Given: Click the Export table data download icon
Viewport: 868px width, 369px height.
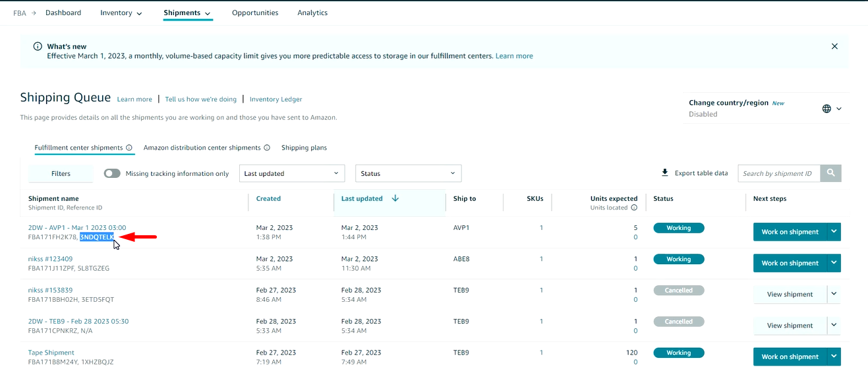Looking at the screenshot, I should tap(665, 173).
